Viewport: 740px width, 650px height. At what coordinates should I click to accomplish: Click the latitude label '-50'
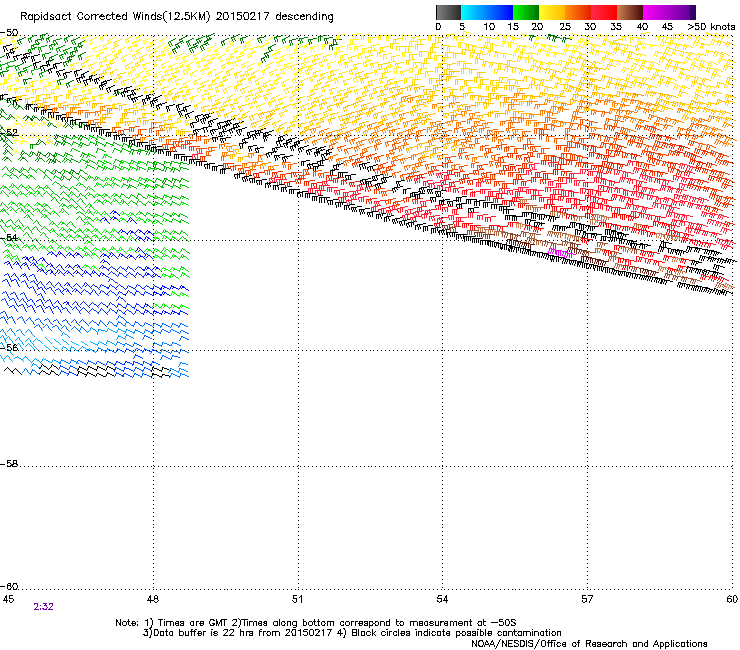click(x=9, y=33)
